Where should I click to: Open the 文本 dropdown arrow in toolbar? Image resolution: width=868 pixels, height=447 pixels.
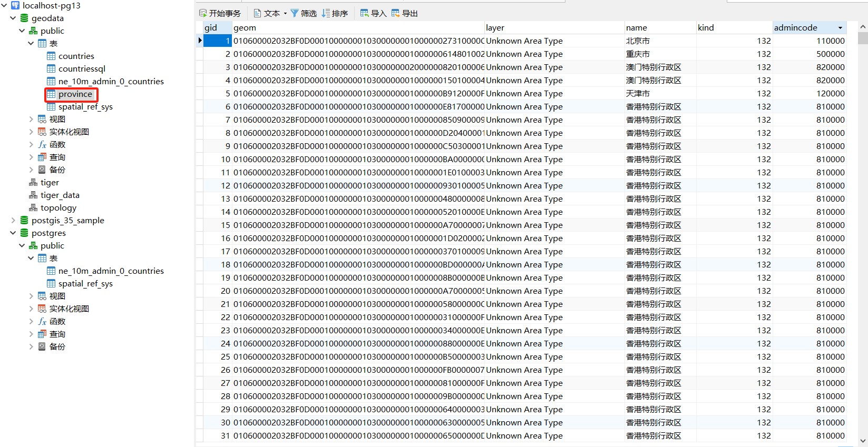(286, 14)
